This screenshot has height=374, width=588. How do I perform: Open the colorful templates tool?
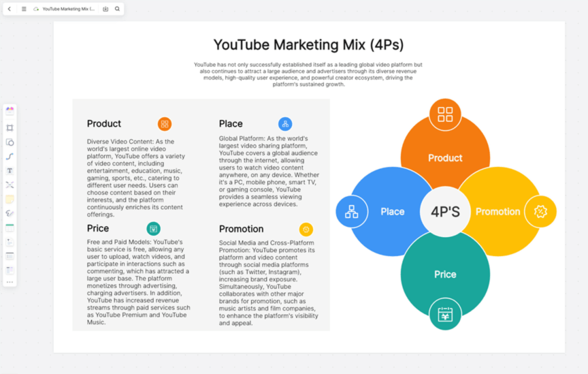[10, 110]
